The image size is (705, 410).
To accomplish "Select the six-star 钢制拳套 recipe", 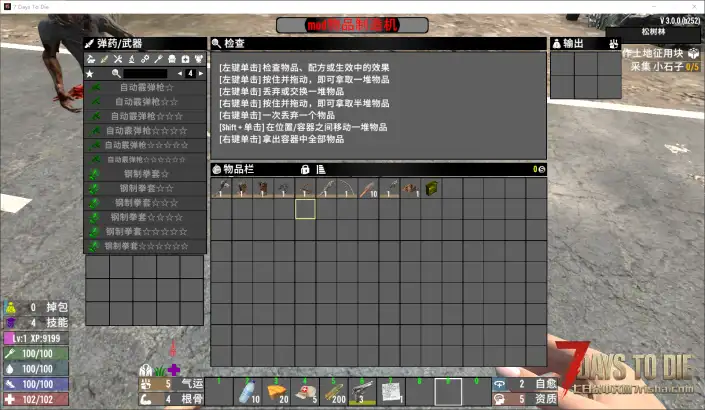I will [145, 245].
